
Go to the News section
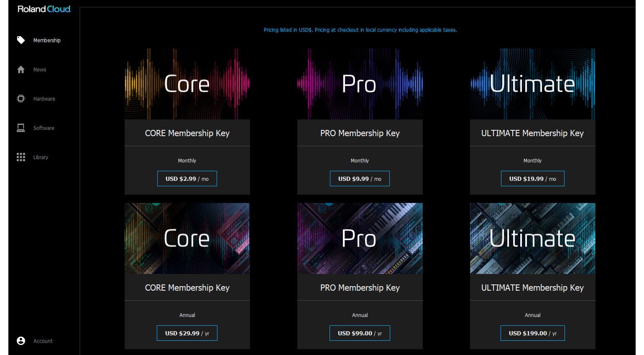point(40,70)
